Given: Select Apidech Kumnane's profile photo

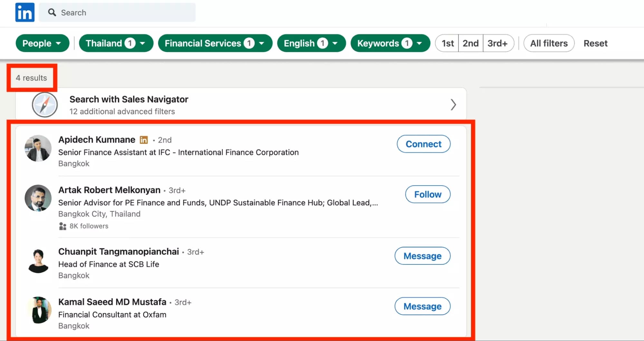Looking at the screenshot, I should click(38, 148).
